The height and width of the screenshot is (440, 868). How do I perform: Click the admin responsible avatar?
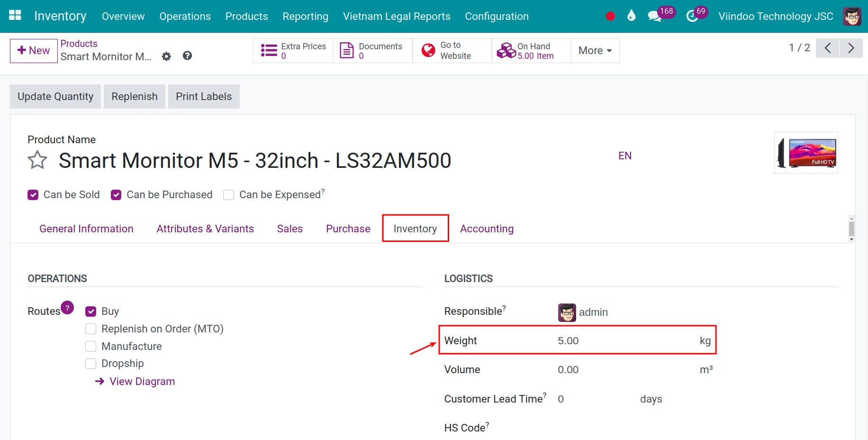coord(567,312)
